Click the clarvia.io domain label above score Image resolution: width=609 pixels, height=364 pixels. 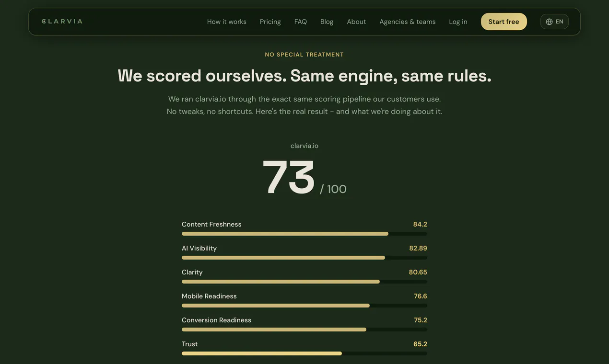pos(304,146)
